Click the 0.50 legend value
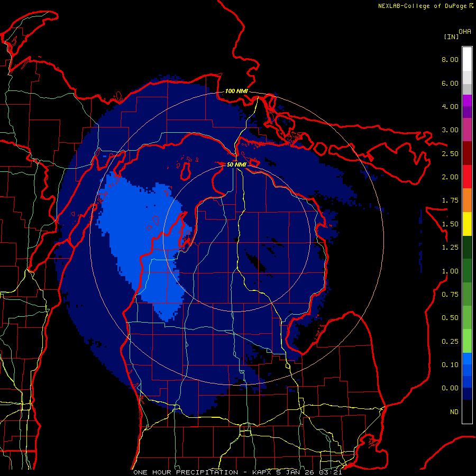This screenshot has width=476, height=476. click(450, 318)
